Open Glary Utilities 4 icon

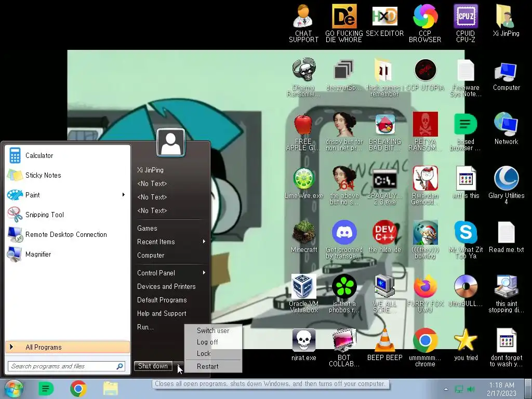(506, 185)
